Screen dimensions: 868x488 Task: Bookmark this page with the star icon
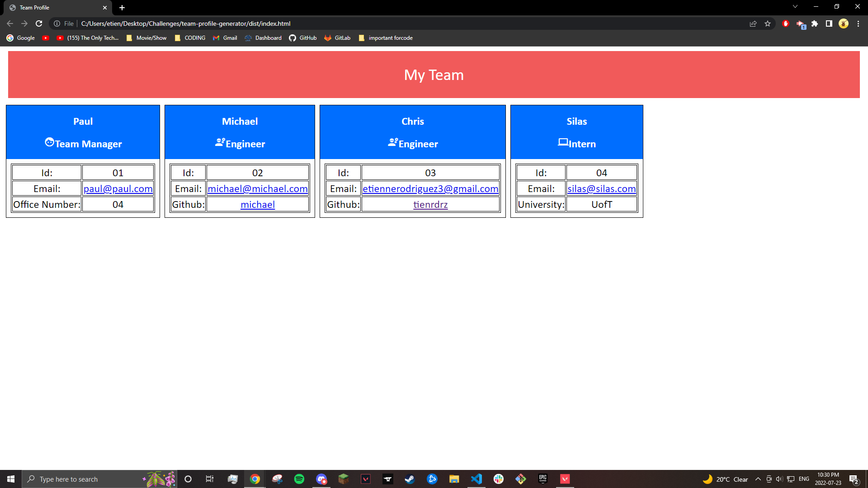(x=768, y=23)
